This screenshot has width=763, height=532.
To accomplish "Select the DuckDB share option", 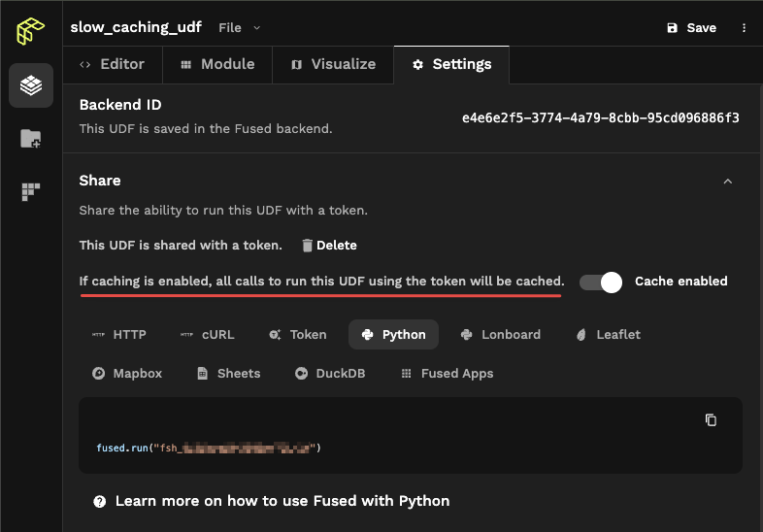I will (330, 374).
